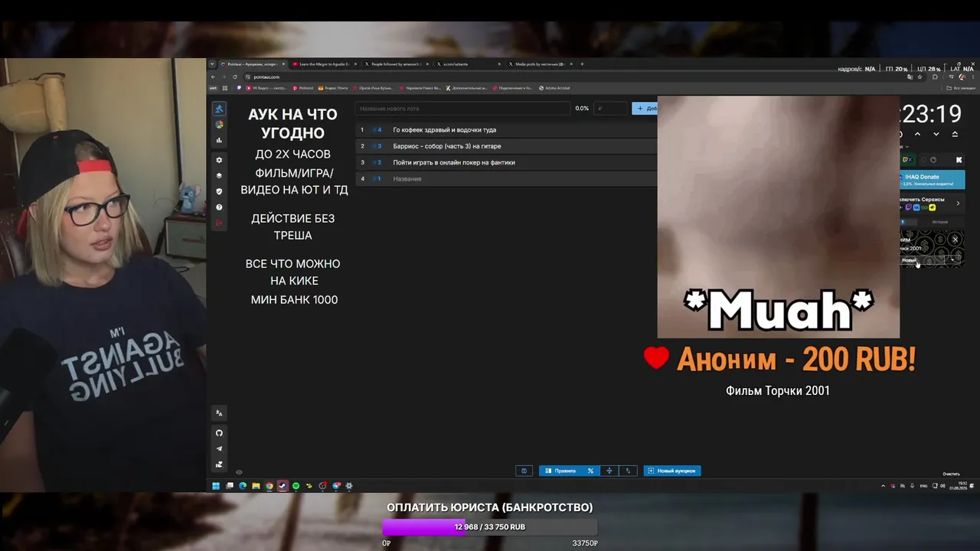Open File Explorer from the taskbar
The height and width of the screenshot is (551, 980).
[256, 486]
